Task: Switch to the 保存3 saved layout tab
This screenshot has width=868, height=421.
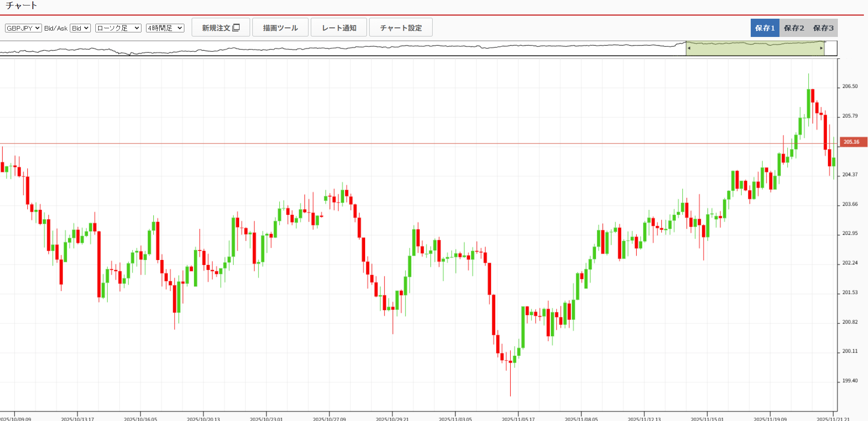Action: (823, 28)
